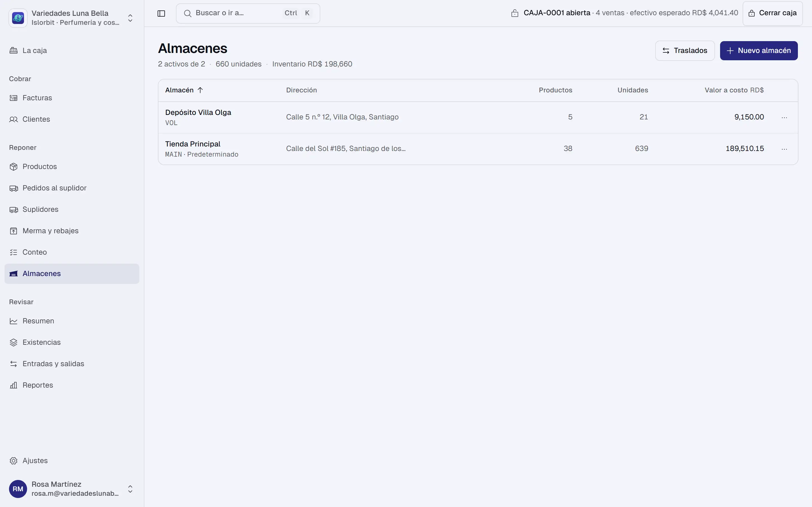Open Pedidos al suplidor truck icon
The image size is (812, 507).
[x=14, y=188]
